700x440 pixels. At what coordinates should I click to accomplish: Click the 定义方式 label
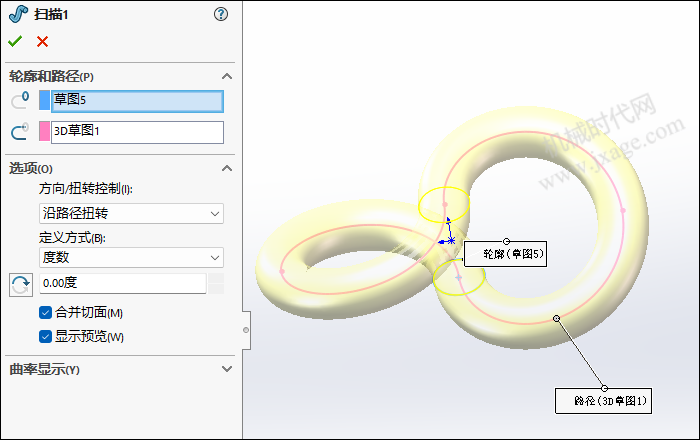point(72,237)
